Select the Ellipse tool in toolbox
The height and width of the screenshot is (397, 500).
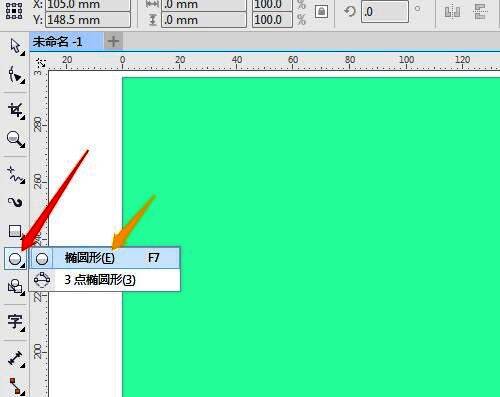[15, 259]
